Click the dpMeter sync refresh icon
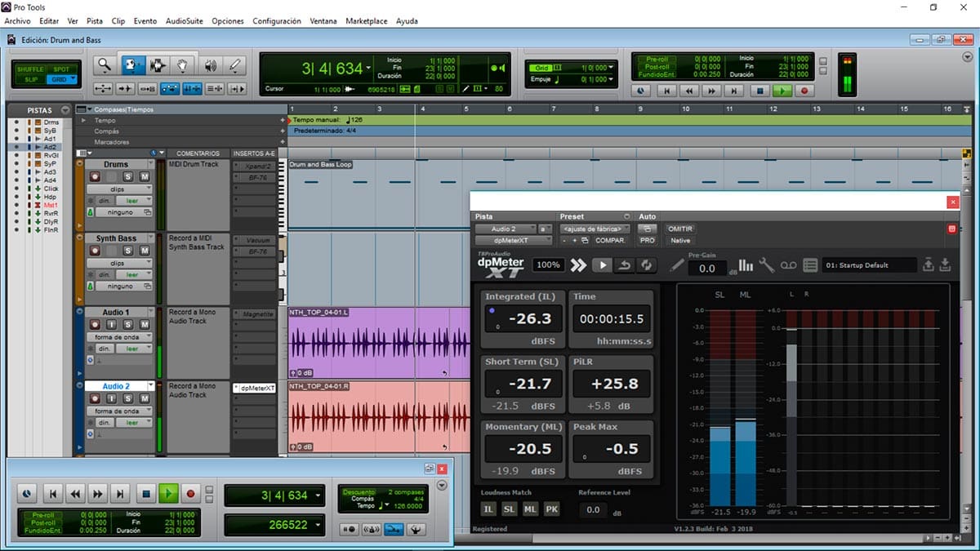This screenshot has height=551, width=980. click(x=646, y=264)
